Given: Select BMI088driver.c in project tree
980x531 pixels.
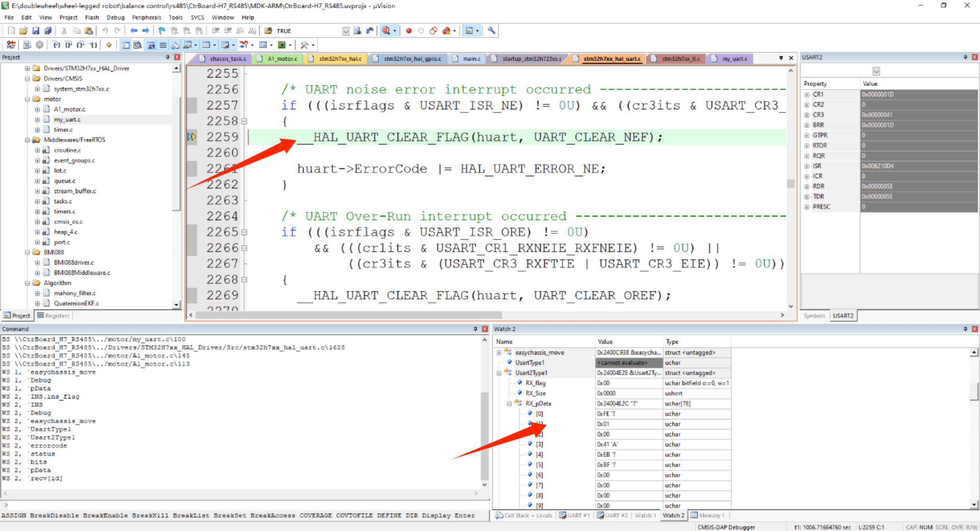Looking at the screenshot, I should click(x=74, y=262).
